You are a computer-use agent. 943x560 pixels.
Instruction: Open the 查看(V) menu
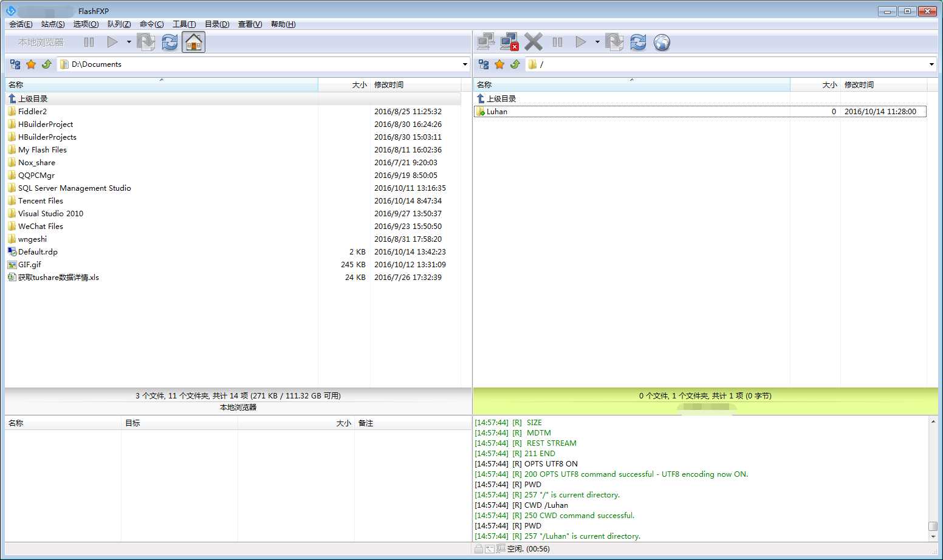(x=250, y=24)
